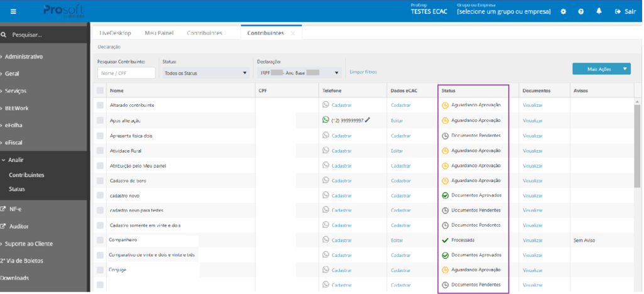Open the Declaração IRPF dropdown

click(x=300, y=73)
